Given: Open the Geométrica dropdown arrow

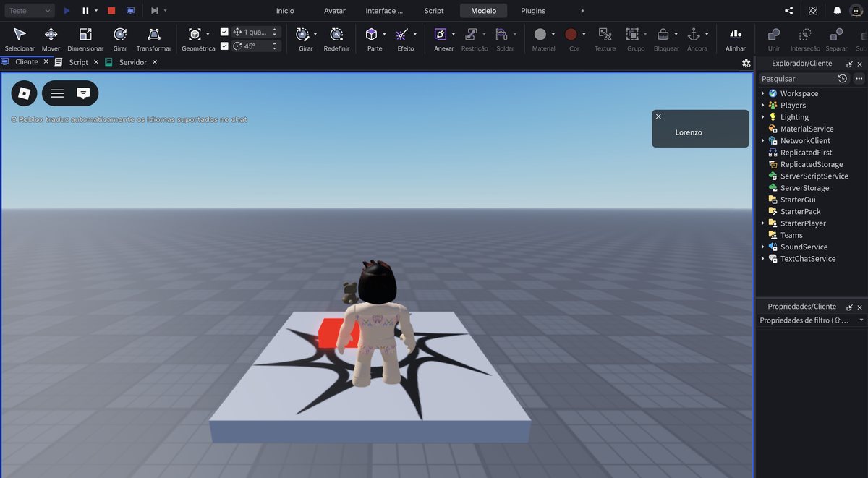Looking at the screenshot, I should click(x=208, y=34).
